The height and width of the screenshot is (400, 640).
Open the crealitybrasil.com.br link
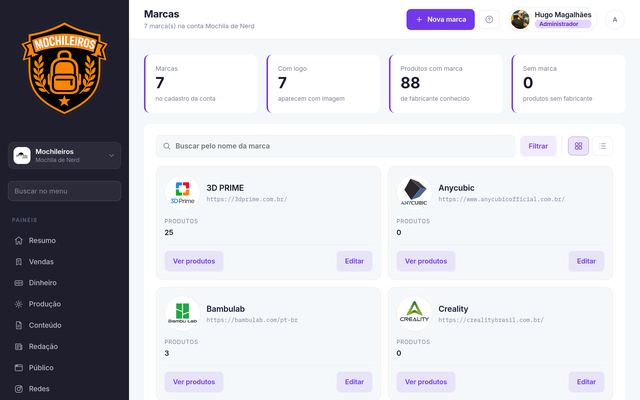point(491,320)
